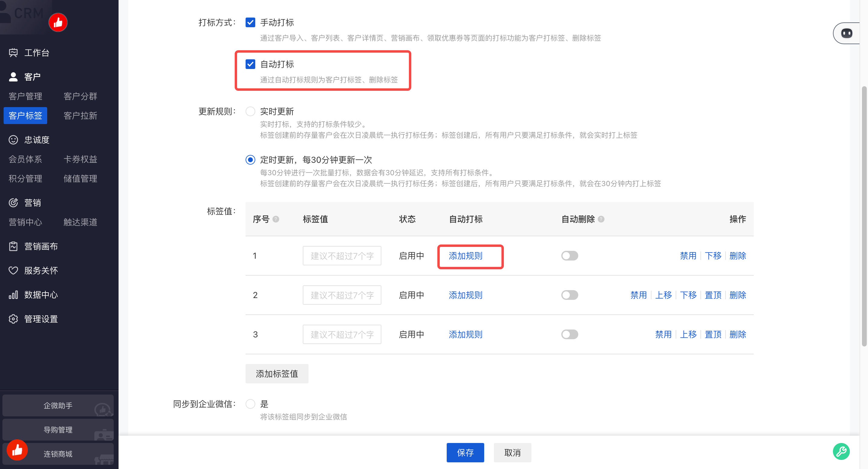Click the help icon next to 自动删除
The height and width of the screenshot is (469, 868).
click(601, 219)
